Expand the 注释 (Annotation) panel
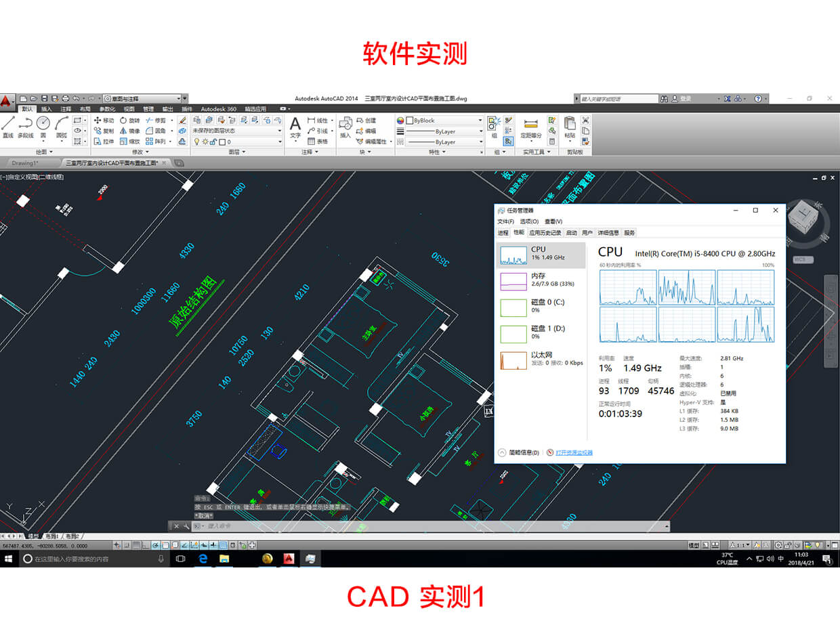The width and height of the screenshot is (840, 623). [x=308, y=152]
